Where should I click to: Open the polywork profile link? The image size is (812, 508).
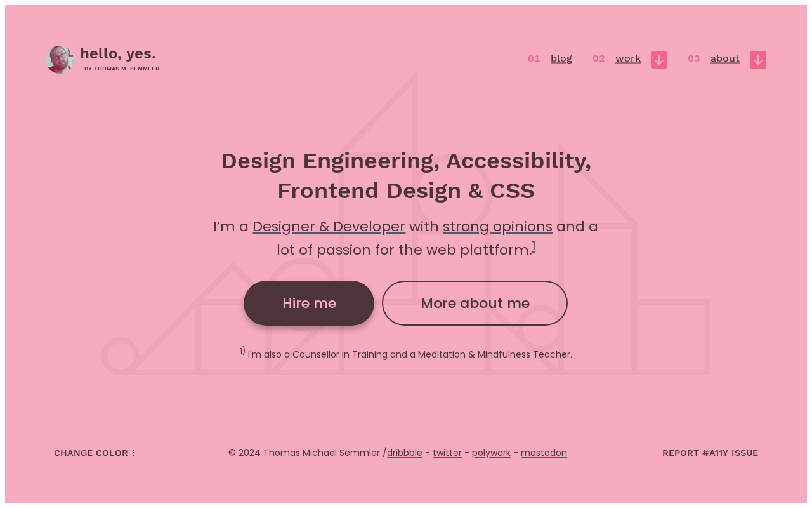491,453
